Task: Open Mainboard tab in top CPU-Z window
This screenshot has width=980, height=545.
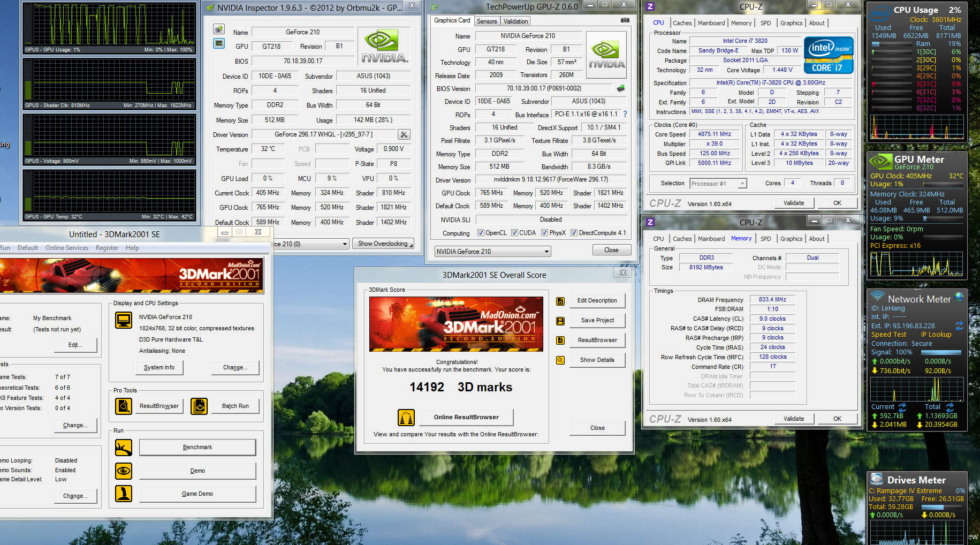Action: click(x=711, y=23)
